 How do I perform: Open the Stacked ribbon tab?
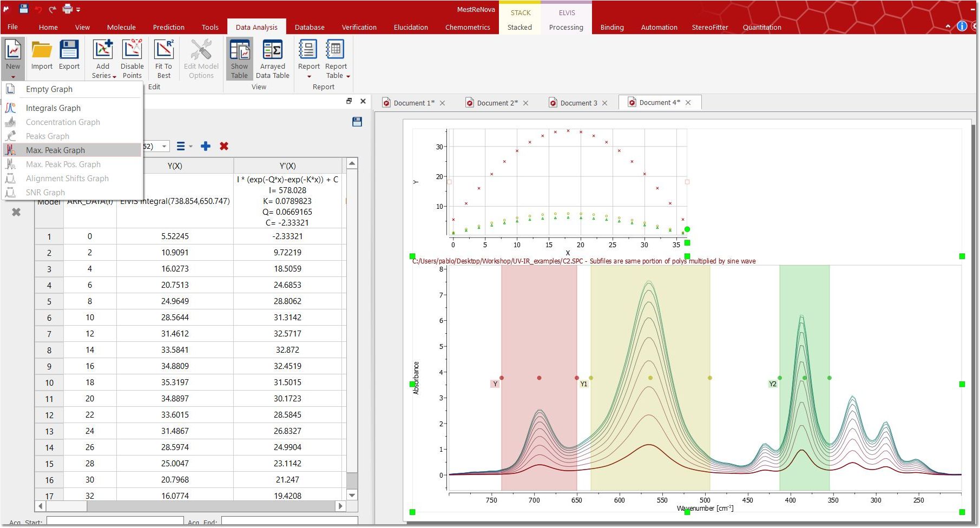[x=519, y=27]
